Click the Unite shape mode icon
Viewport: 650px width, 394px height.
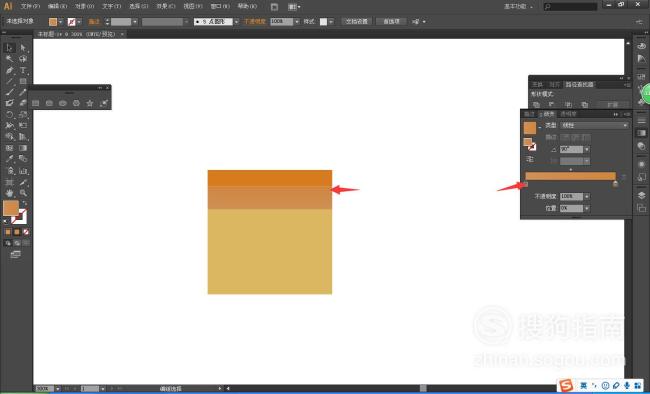(536, 105)
